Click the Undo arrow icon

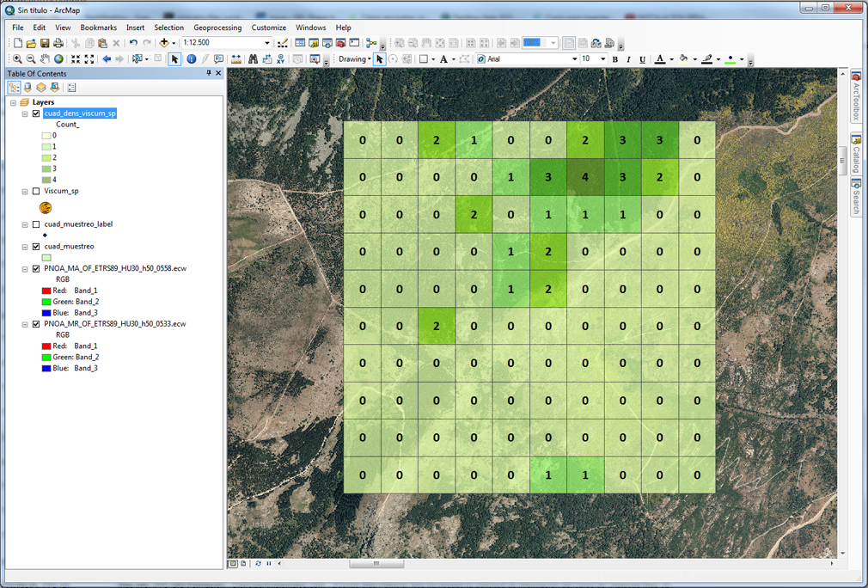click(133, 43)
